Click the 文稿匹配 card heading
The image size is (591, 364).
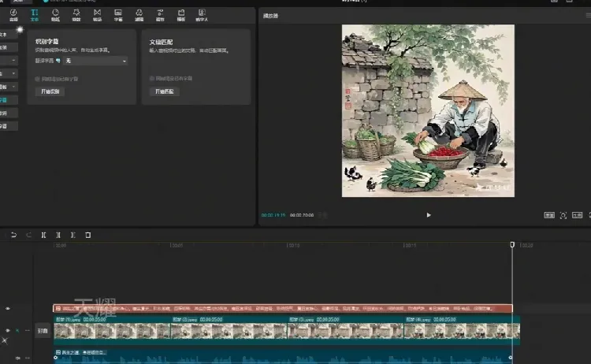tap(161, 42)
